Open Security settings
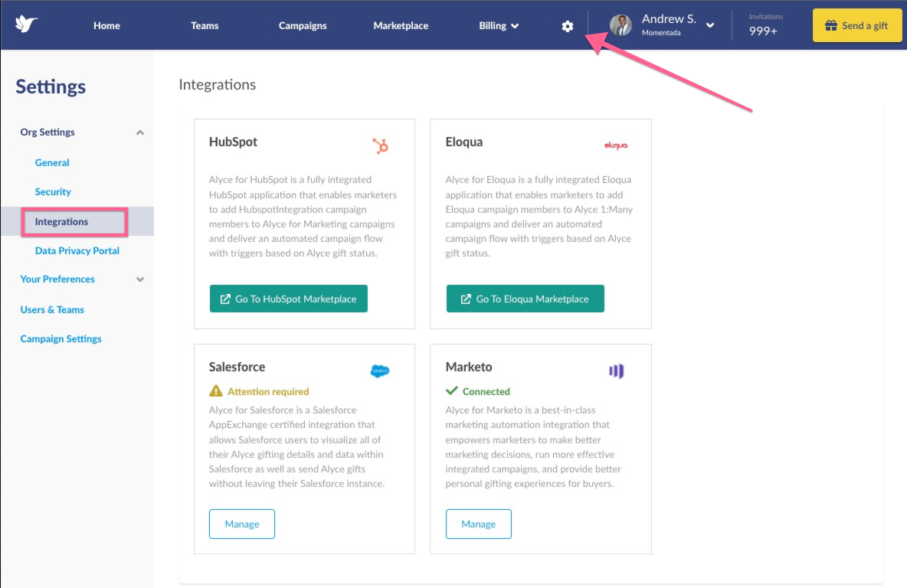Viewport: 907px width, 588px height. click(53, 191)
